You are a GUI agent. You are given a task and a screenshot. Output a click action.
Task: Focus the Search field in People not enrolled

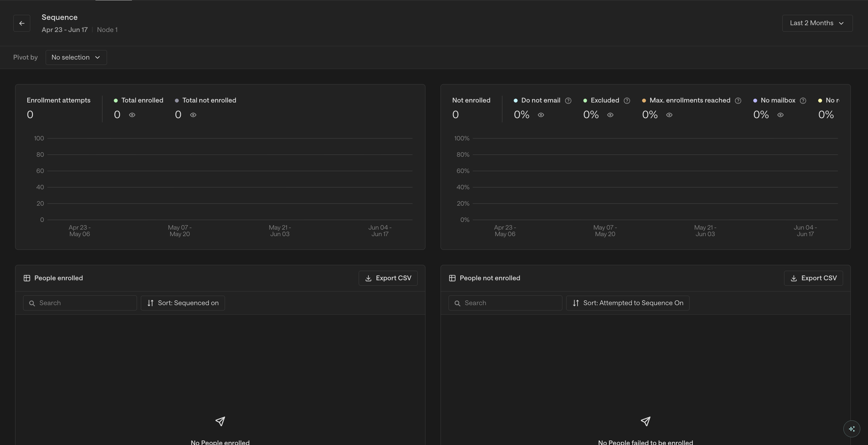pyautogui.click(x=505, y=303)
